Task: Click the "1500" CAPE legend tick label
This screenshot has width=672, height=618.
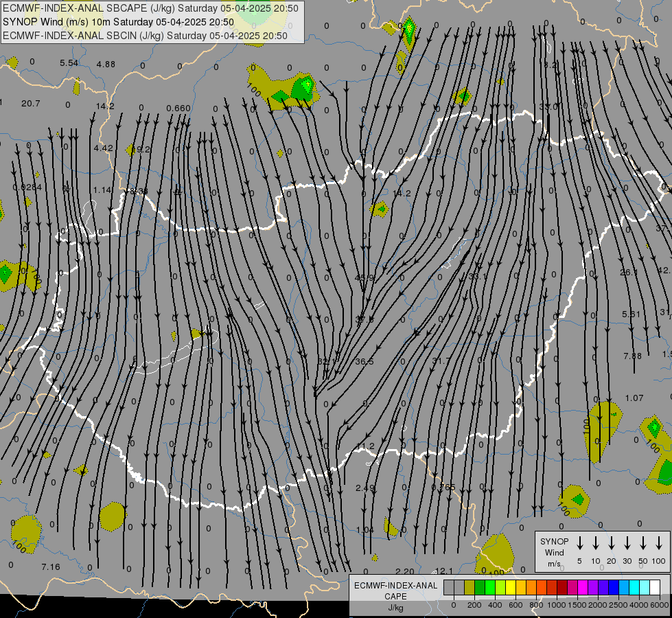Action: click(x=577, y=605)
